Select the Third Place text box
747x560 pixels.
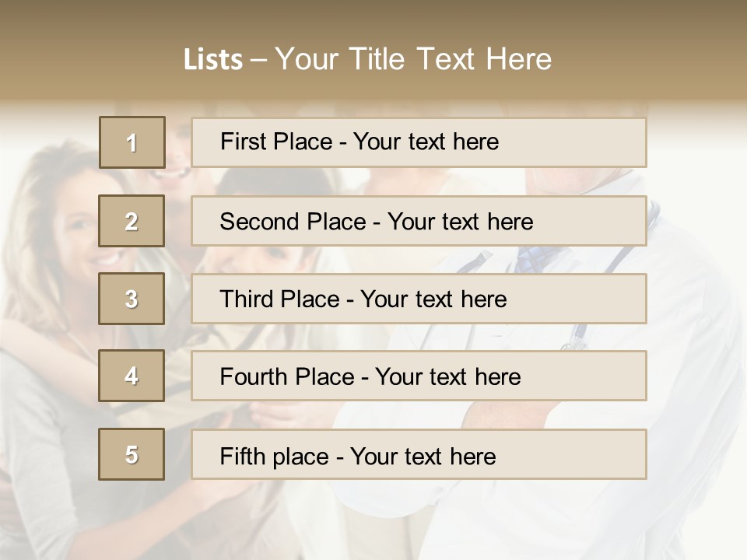tap(419, 299)
